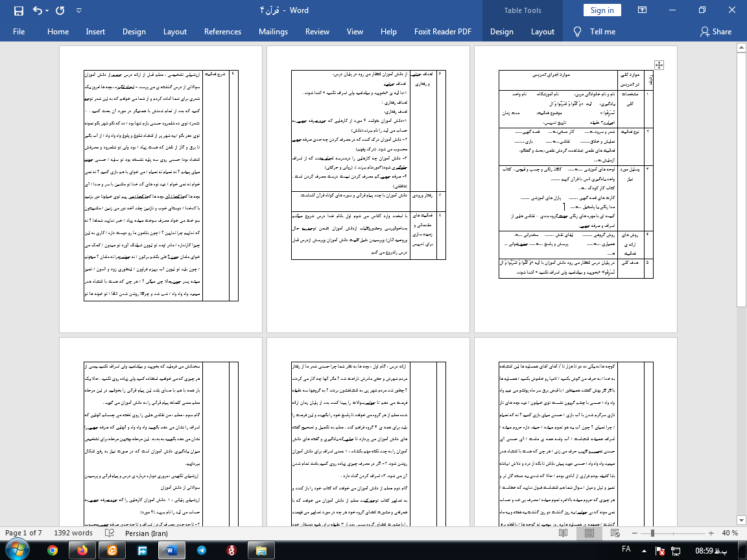747x560 pixels.
Task: Show hidden tray icons arrow
Action: [644, 550]
